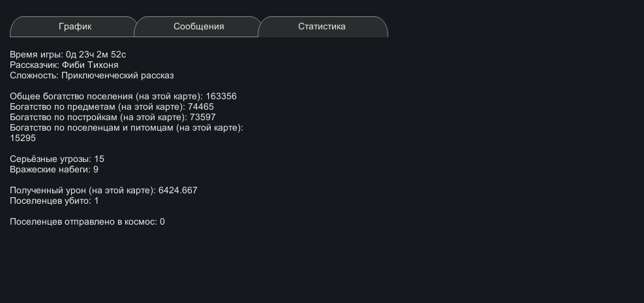Select the damage value 6424.667

(178, 191)
